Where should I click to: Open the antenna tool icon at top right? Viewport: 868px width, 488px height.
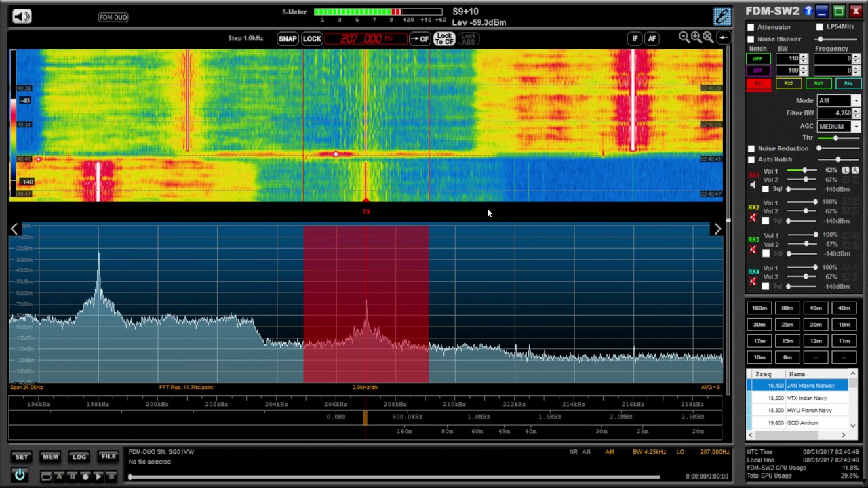click(x=722, y=16)
